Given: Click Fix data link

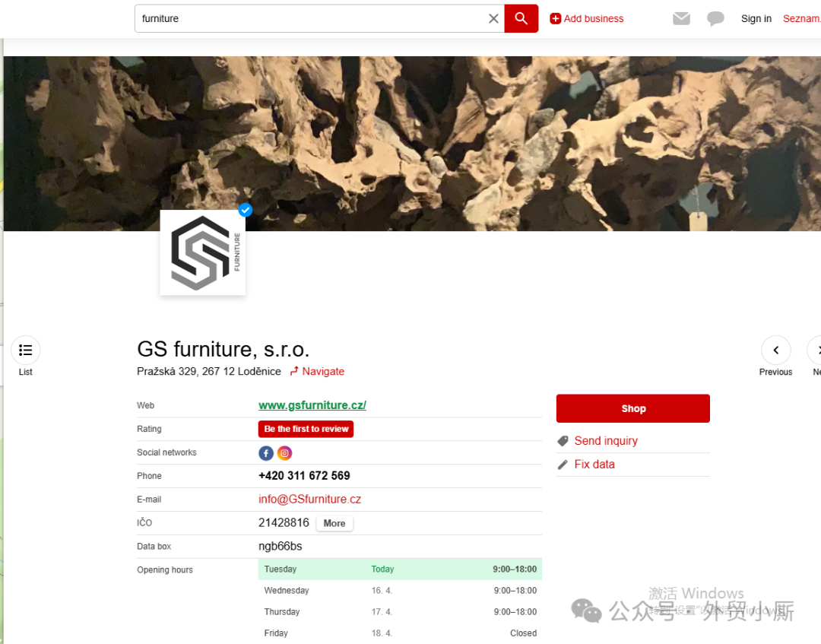Looking at the screenshot, I should click(594, 465).
